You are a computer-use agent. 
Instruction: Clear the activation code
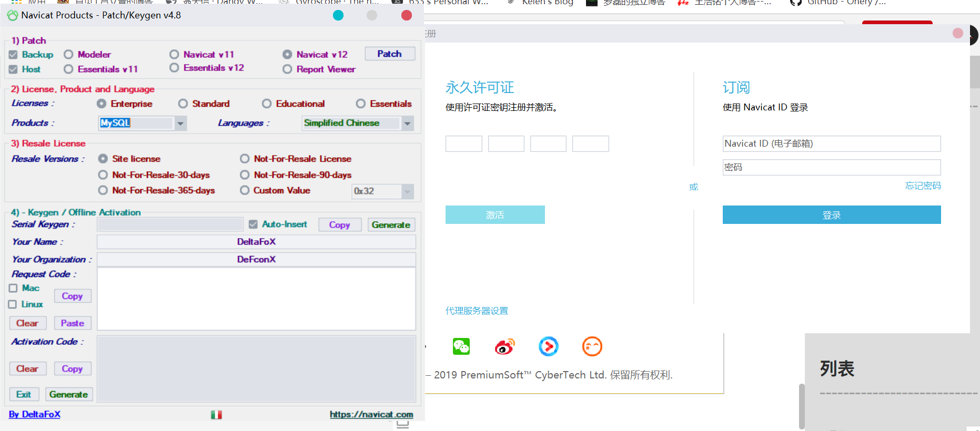click(x=27, y=368)
